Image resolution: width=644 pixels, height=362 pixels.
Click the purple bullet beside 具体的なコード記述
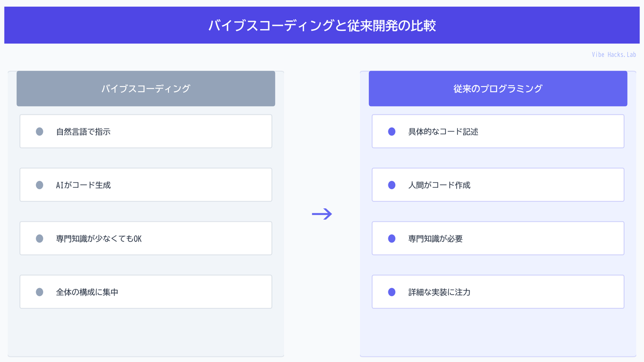[392, 132]
